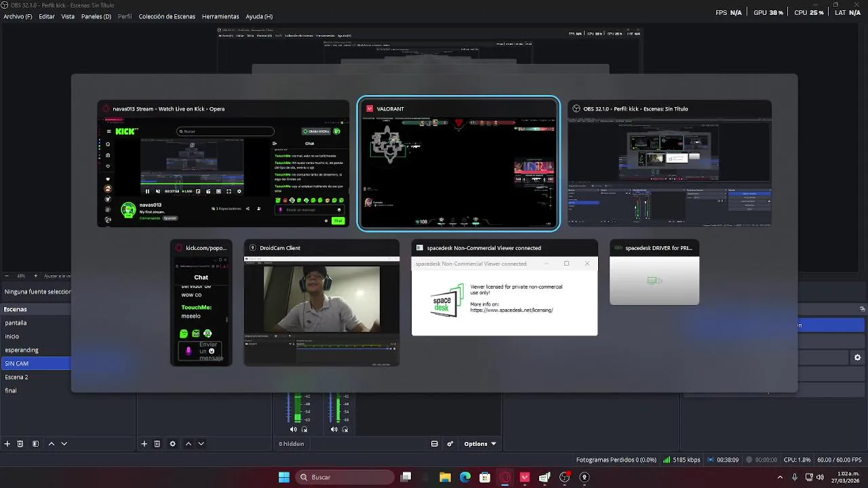Switch to the OBS 32.1.0 window thumbnail
868x488 pixels.
coord(669,164)
